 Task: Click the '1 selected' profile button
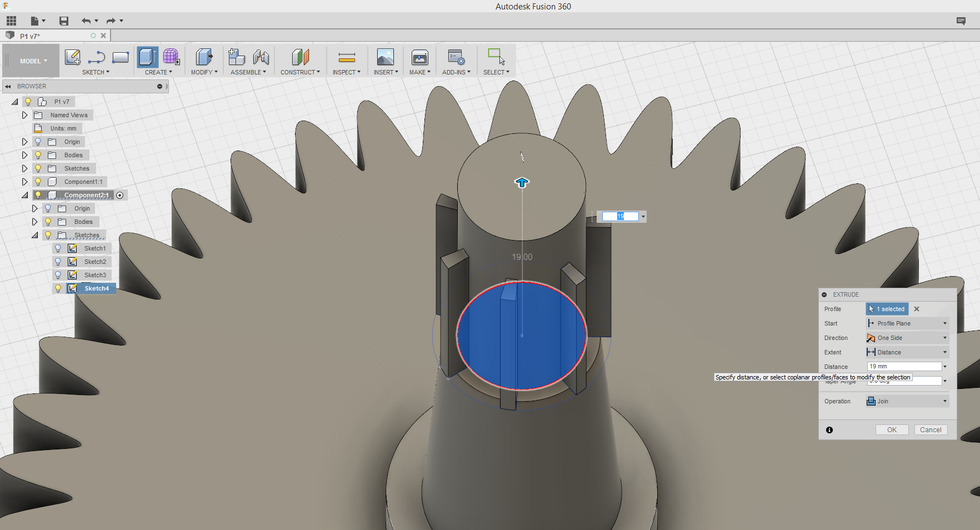point(887,309)
